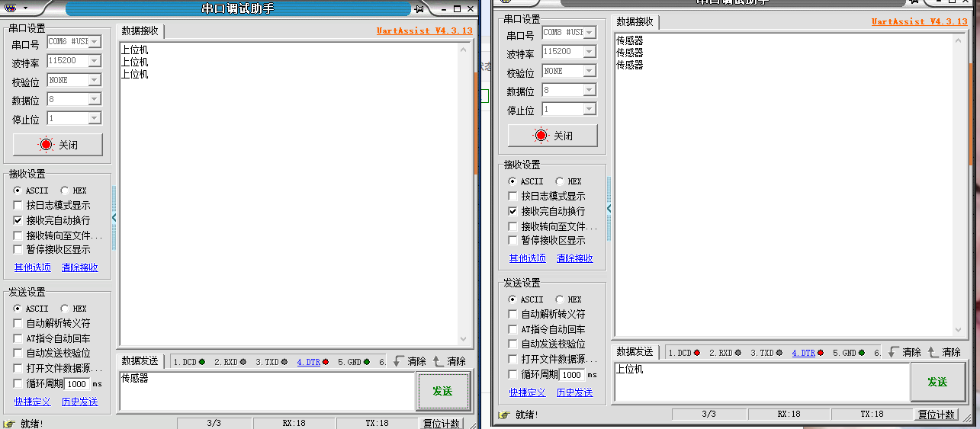Select the 数据接收 tab in the left window
The image size is (980, 429).
140,31
